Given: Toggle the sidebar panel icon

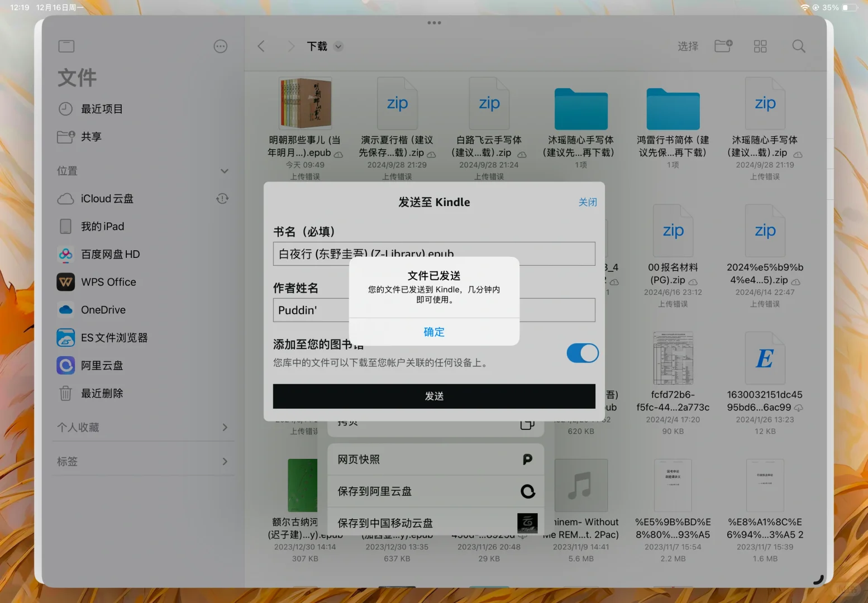Looking at the screenshot, I should 66,46.
